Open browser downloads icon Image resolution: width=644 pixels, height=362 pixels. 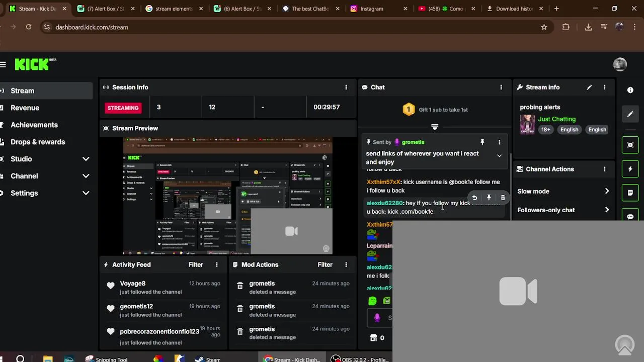pos(588,27)
